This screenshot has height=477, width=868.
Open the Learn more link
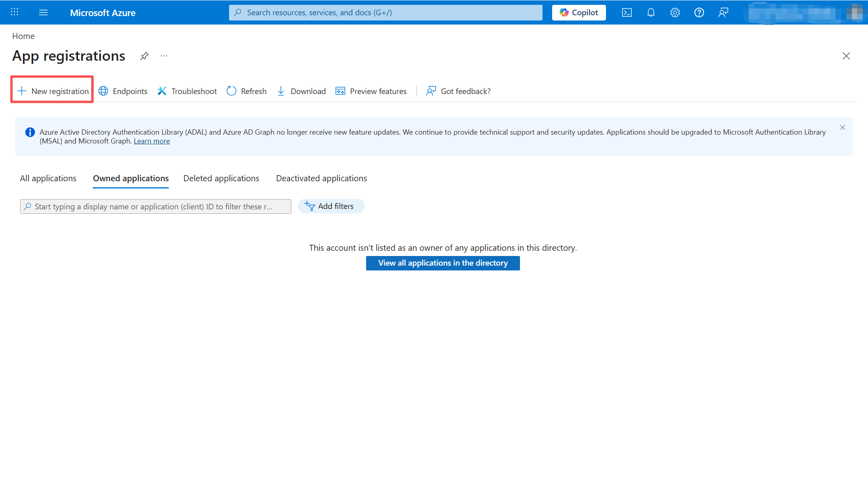(152, 141)
